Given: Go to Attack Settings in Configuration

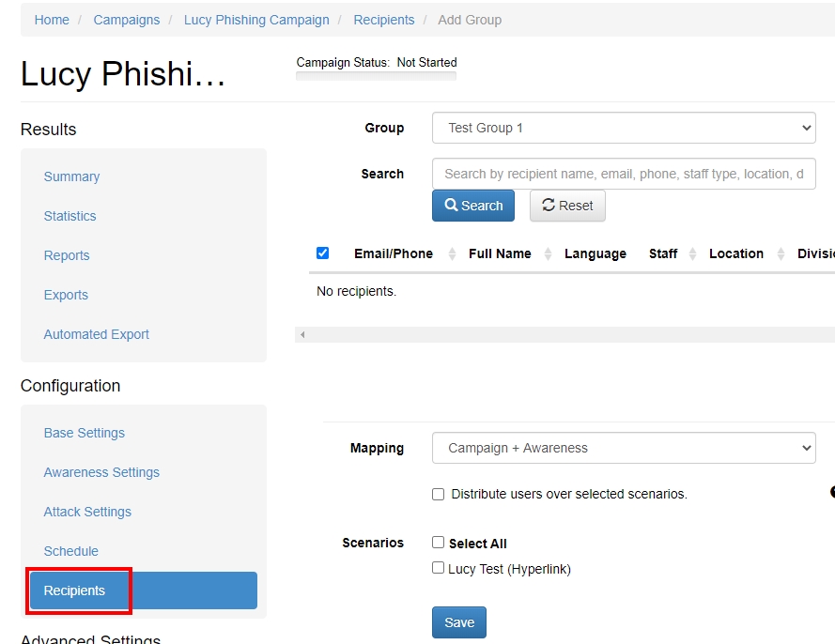Looking at the screenshot, I should [x=87, y=512].
